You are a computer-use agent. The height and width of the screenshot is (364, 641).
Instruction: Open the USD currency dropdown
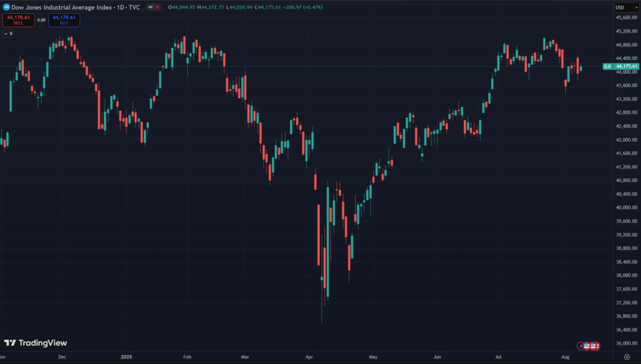(622, 7)
